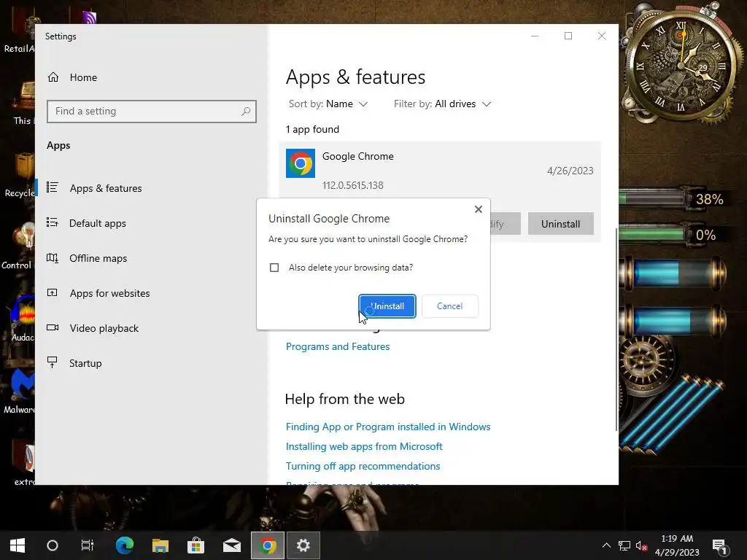747x560 pixels.
Task: Click the Settings window vertical scrollbar
Action: (616, 330)
